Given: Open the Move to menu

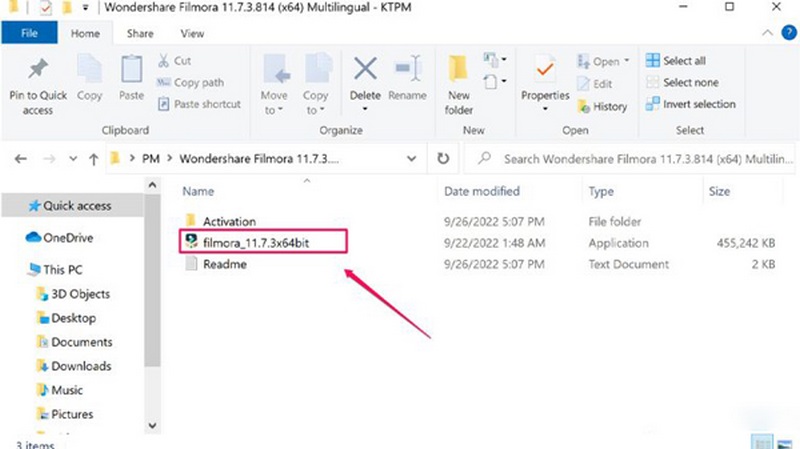Looking at the screenshot, I should (274, 85).
